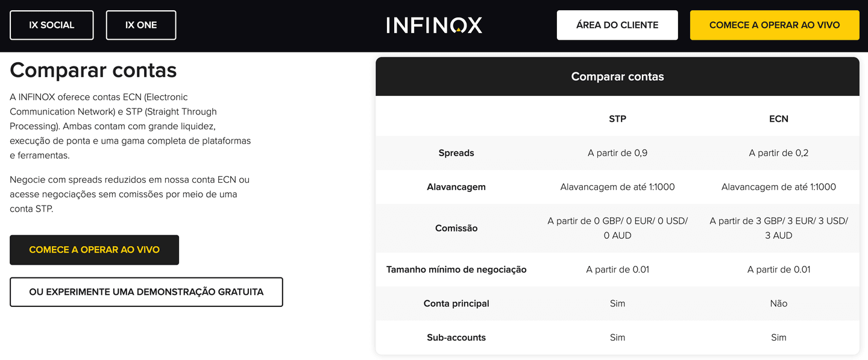Click Sim under STP for Conta principal

point(617,303)
